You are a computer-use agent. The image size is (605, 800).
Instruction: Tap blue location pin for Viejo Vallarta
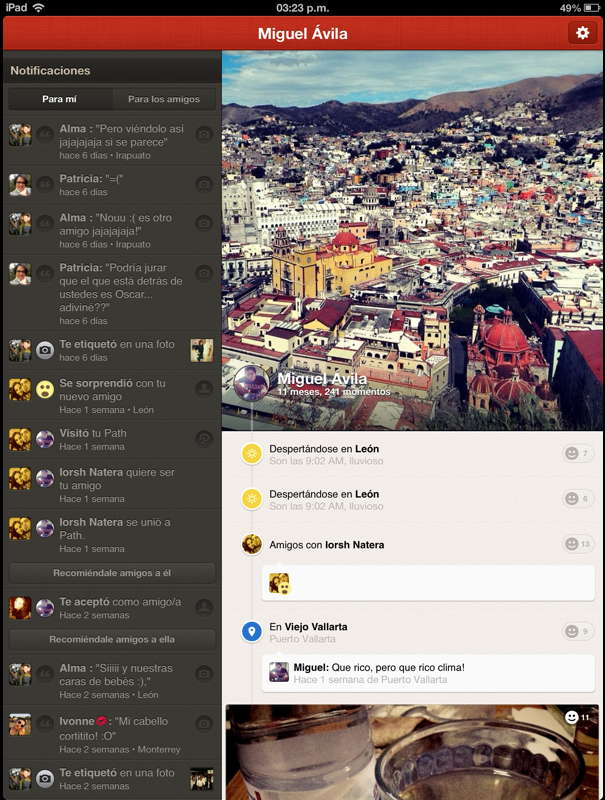251,632
